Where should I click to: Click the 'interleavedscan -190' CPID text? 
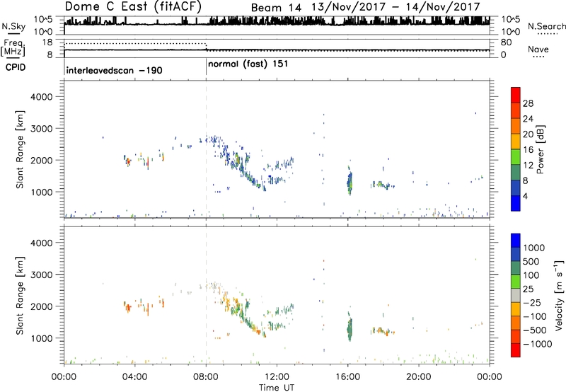114,70
